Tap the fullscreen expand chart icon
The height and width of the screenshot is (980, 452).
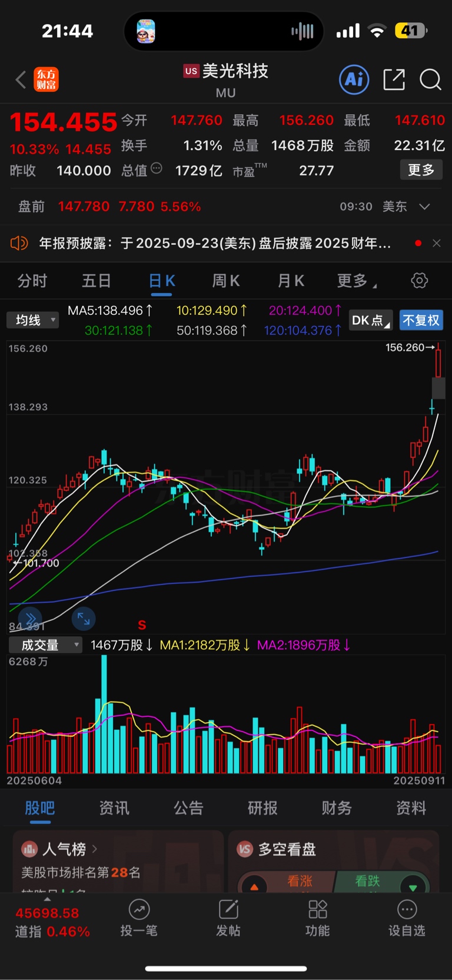84,618
